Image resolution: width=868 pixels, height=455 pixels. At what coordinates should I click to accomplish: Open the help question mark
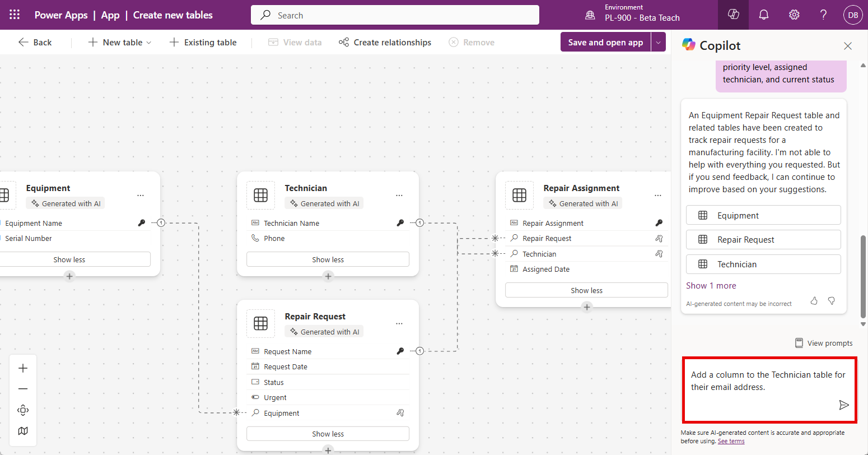pyautogui.click(x=823, y=15)
